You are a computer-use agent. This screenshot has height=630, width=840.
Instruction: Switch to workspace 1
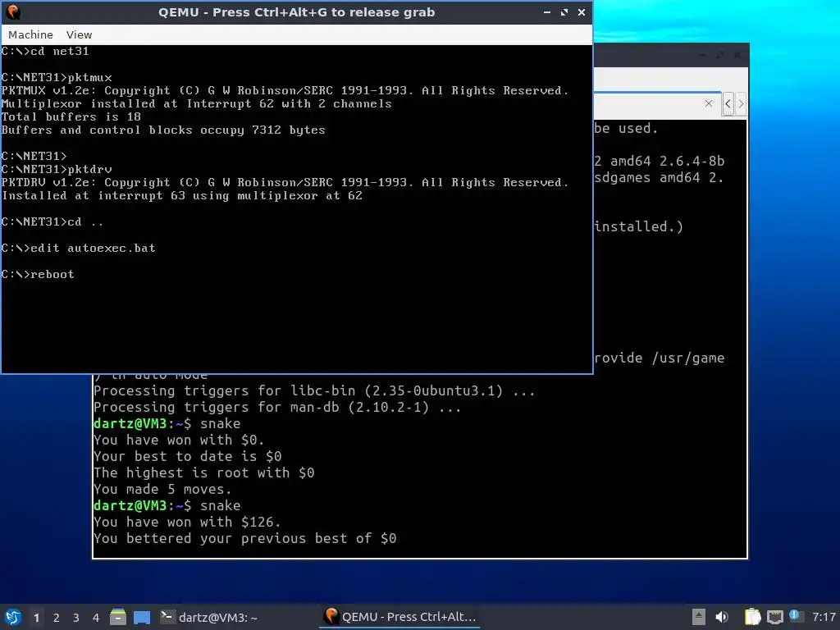(36, 618)
